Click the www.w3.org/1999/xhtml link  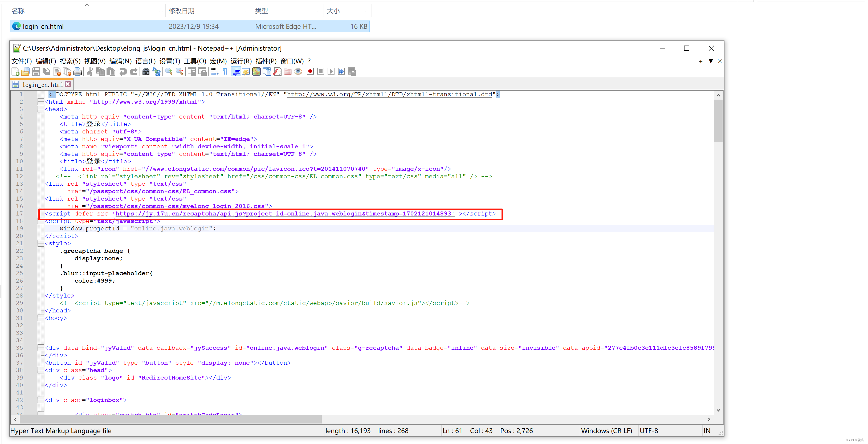[145, 102]
